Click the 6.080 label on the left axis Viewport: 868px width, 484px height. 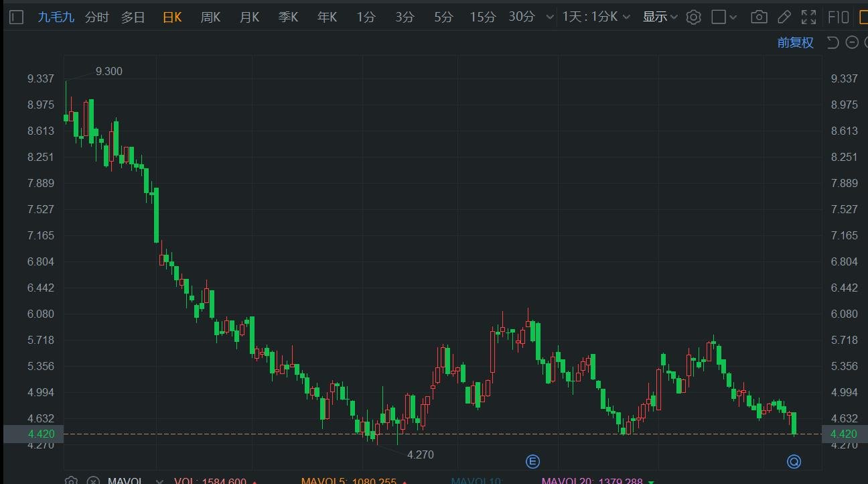coord(40,314)
